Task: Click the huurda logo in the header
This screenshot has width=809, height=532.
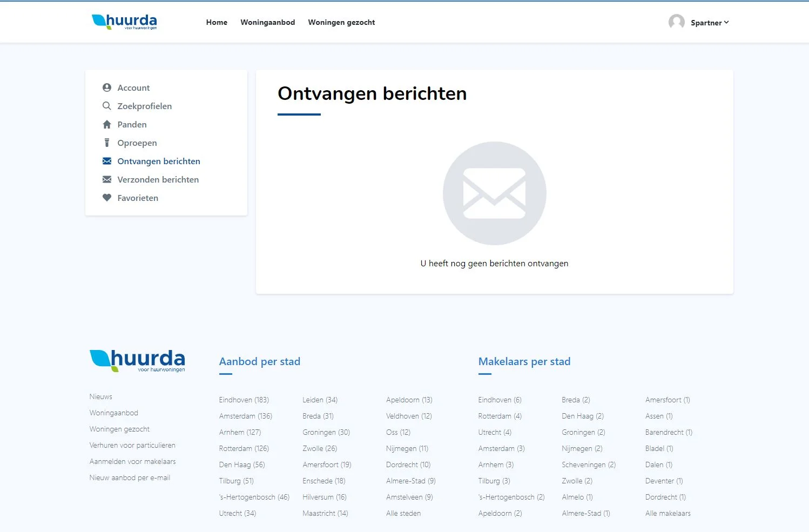Action: 125,22
